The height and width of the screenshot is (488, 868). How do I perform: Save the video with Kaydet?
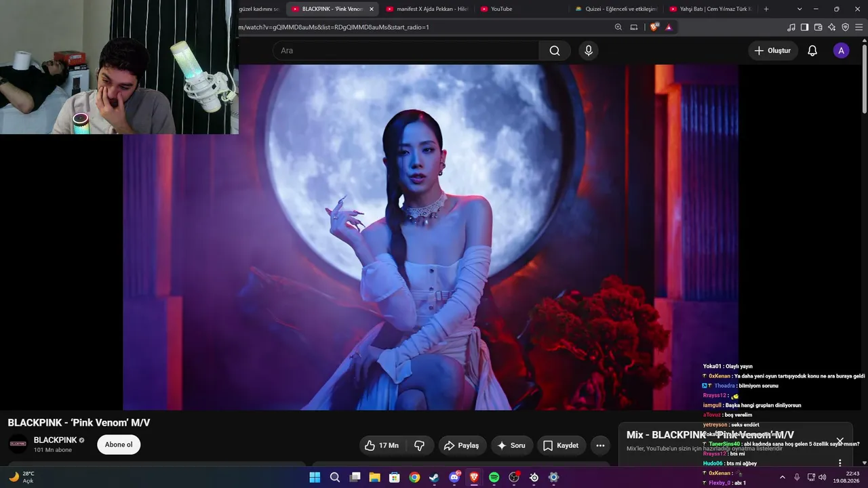tap(561, 445)
